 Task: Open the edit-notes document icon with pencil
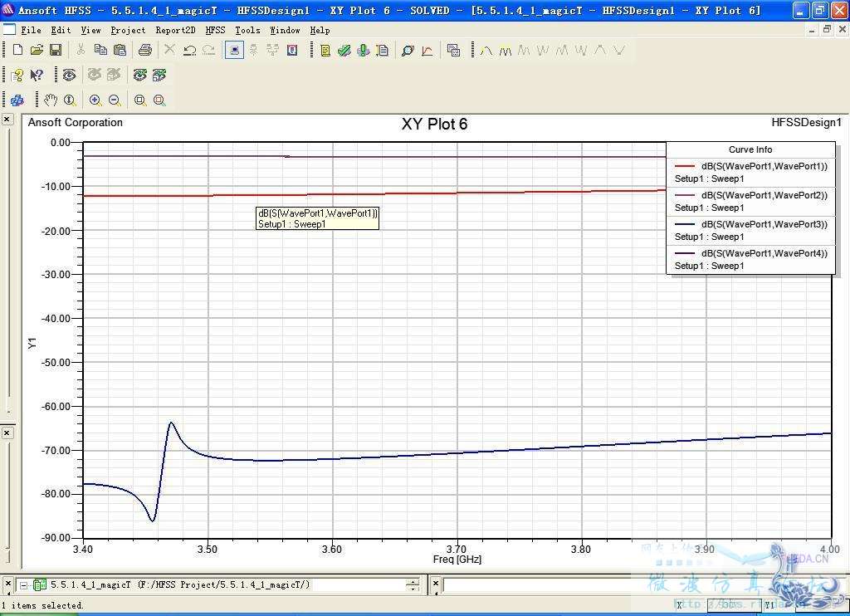tap(382, 51)
